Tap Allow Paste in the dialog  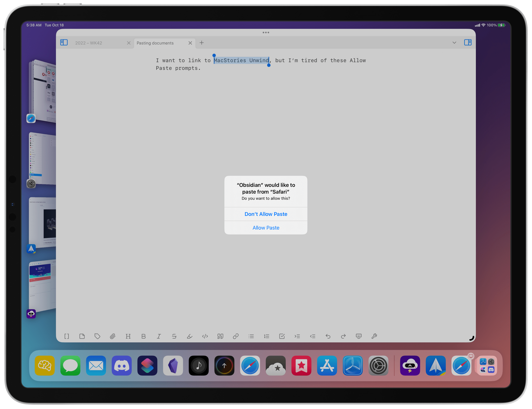click(266, 228)
